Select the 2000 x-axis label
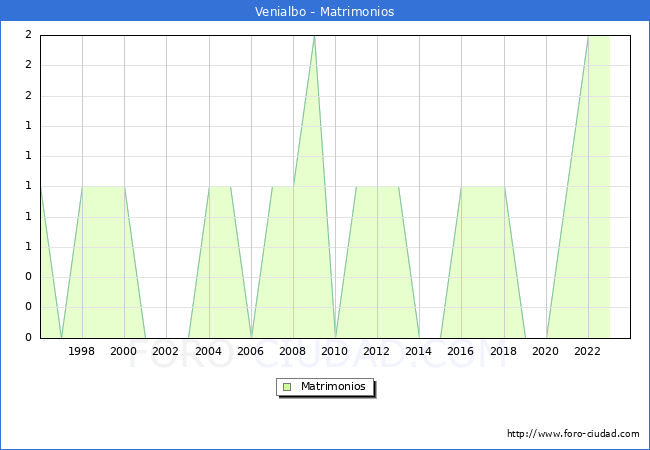This screenshot has width=650, height=450. point(124,351)
